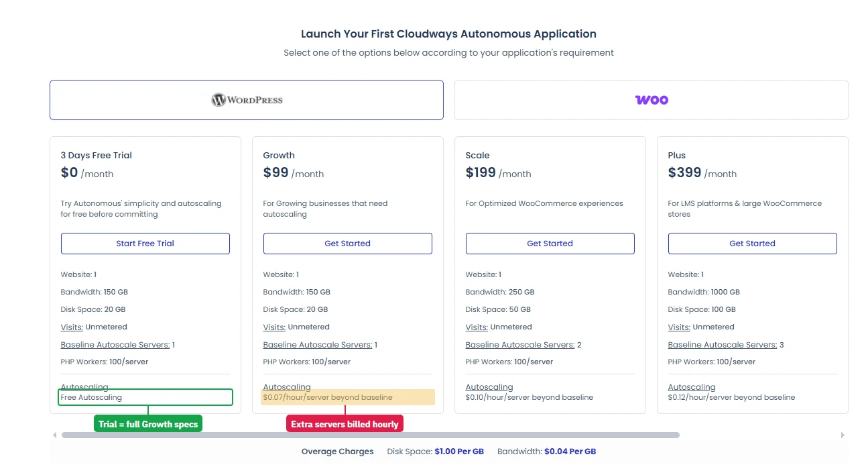Click the $399 /month price

click(x=702, y=173)
